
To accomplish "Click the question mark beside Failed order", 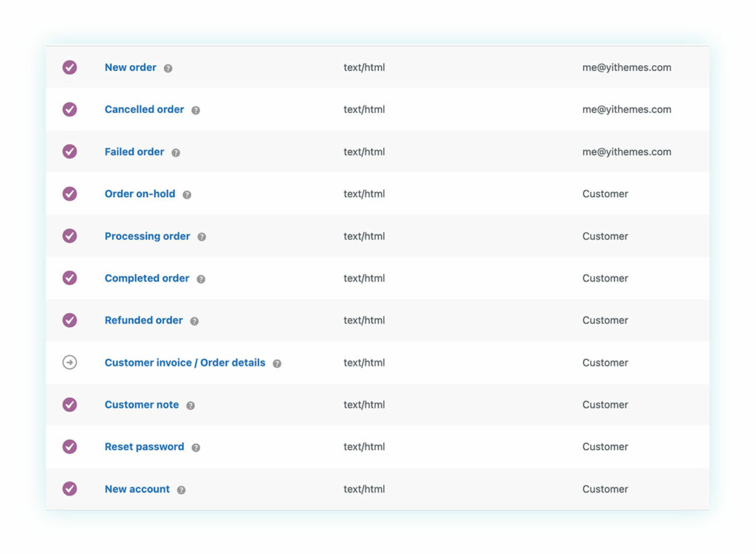I will point(176,153).
